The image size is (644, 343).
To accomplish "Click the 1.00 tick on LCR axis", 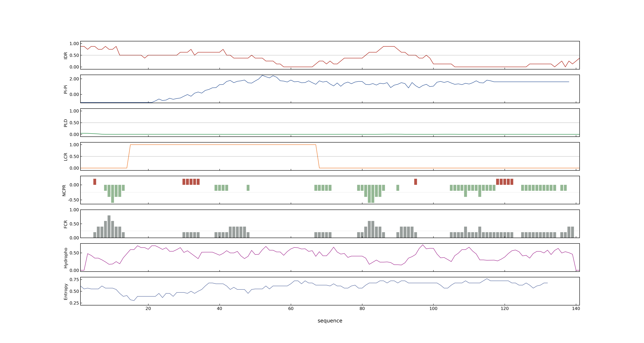I will [x=74, y=145].
